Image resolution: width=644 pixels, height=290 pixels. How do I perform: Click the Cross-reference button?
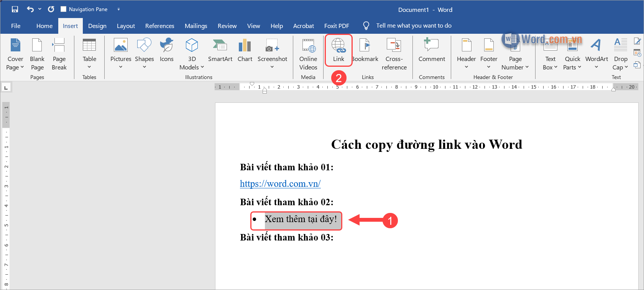point(394,54)
